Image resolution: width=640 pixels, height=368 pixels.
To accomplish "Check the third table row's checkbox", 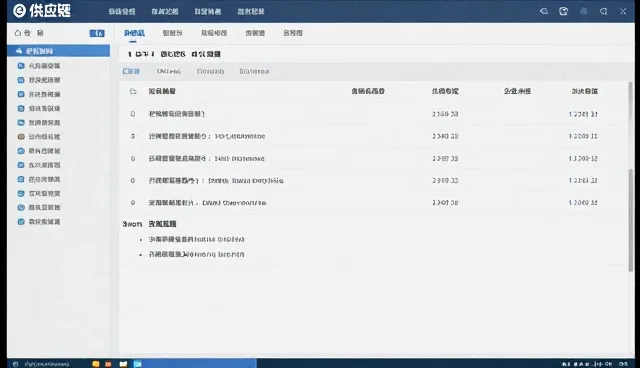I will point(133,158).
